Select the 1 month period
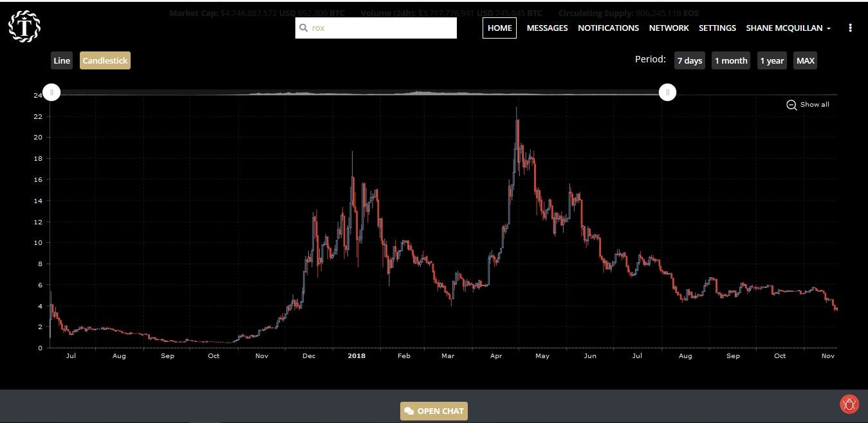This screenshot has height=423, width=868. [730, 60]
